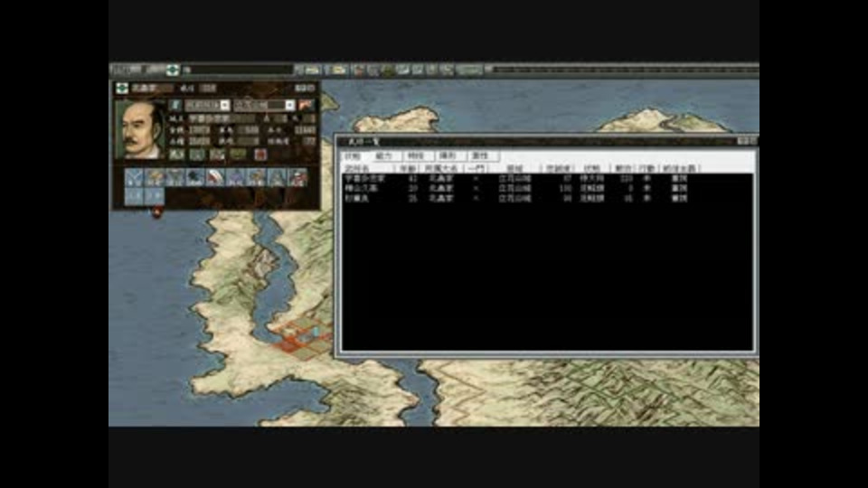Screen dimensions: 868x488
Task: Click the clan crest beside the daimyo name
Action: (122, 88)
